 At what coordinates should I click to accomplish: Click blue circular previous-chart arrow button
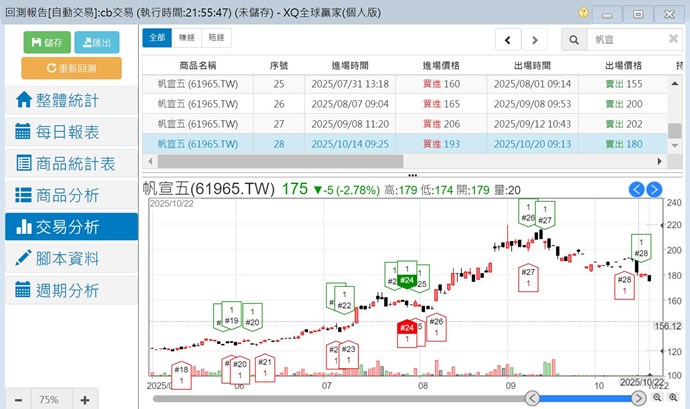(x=636, y=189)
